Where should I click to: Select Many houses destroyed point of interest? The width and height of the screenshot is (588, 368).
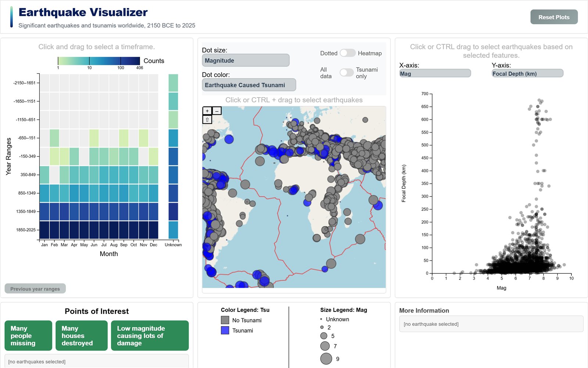82,336
